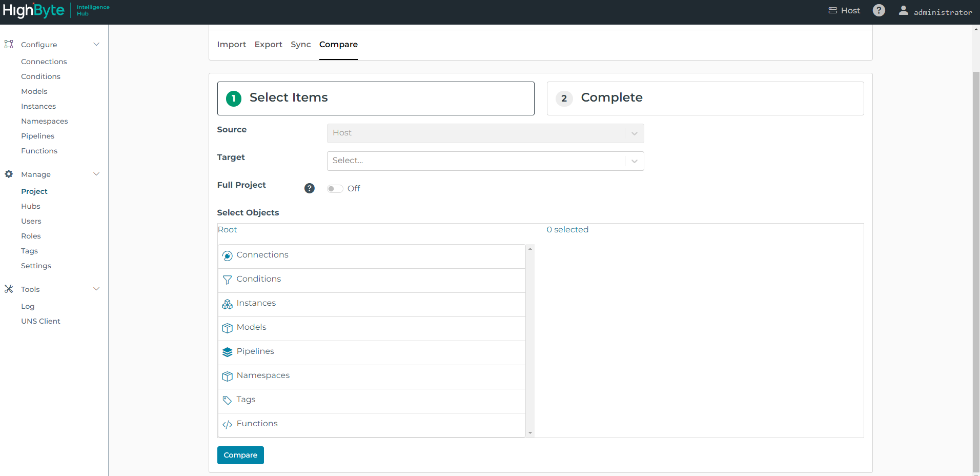Click the object list vertical scrollbar
980x476 pixels.
tap(530, 341)
